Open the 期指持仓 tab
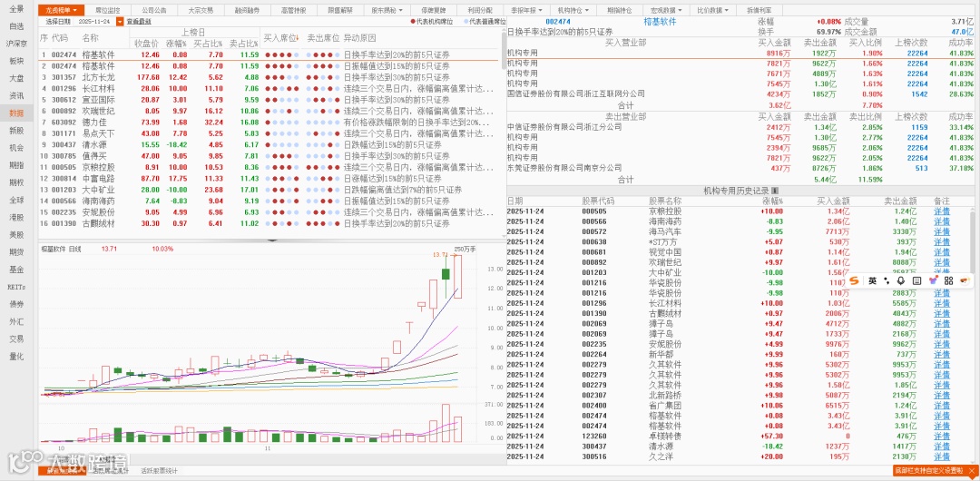Viewport: 980px width, 481px height. [620, 11]
